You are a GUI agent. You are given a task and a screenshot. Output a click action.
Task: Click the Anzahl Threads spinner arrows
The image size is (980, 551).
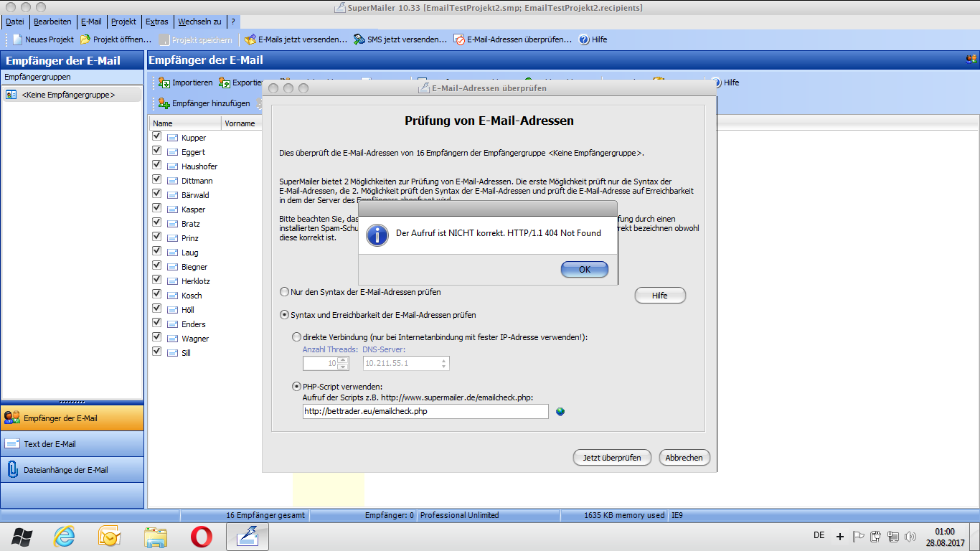pos(343,364)
